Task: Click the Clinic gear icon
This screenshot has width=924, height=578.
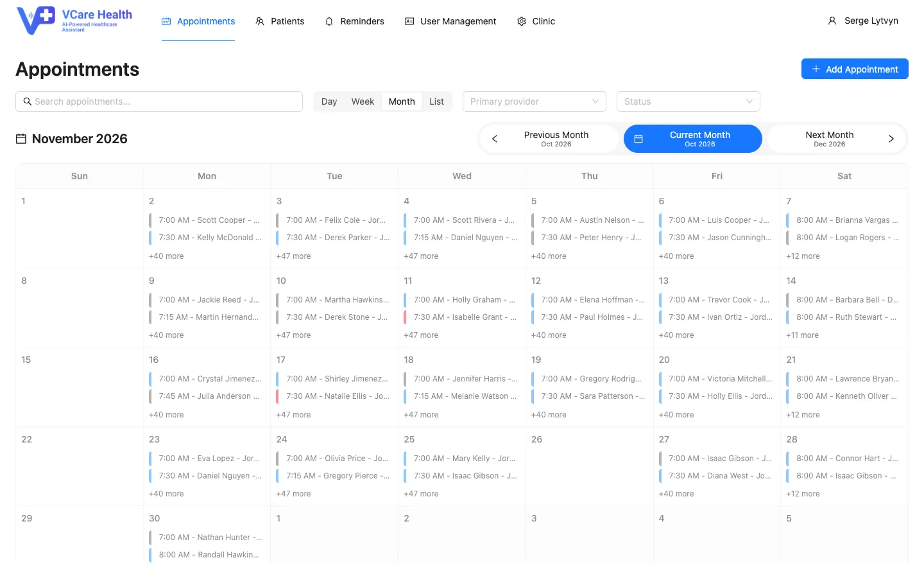Action: 522,21
